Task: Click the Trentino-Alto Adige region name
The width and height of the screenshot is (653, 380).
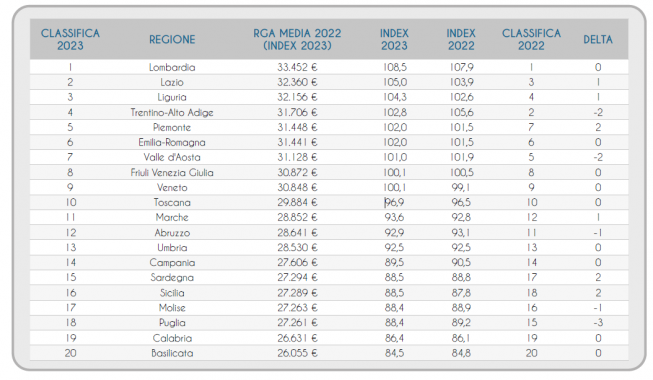Action: [172, 112]
